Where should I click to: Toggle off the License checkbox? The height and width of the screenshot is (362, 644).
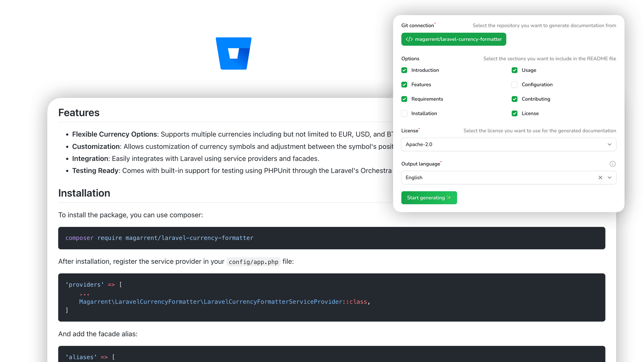[x=515, y=113]
